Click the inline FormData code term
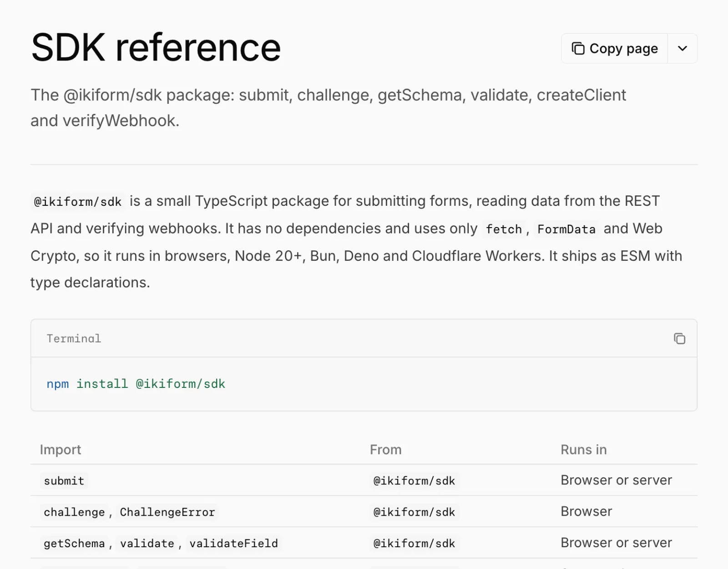This screenshot has height=569, width=728. 566,229
